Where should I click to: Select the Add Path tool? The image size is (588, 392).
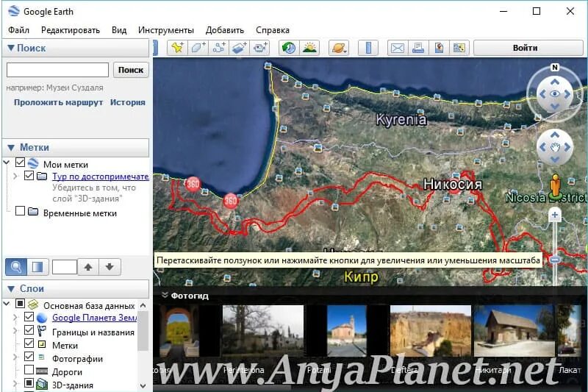pyautogui.click(x=218, y=48)
